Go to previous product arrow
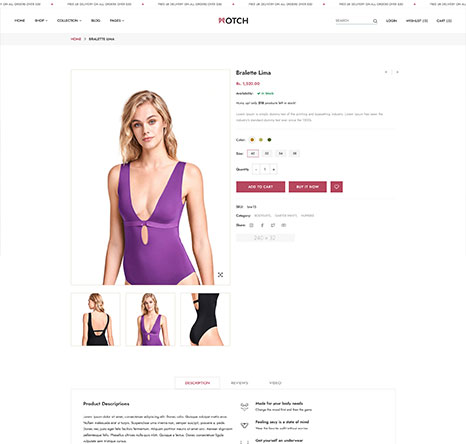 point(386,72)
